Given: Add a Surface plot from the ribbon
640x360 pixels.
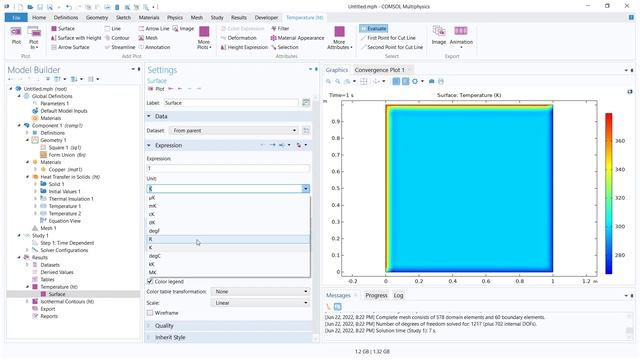Looking at the screenshot, I should coord(63,29).
